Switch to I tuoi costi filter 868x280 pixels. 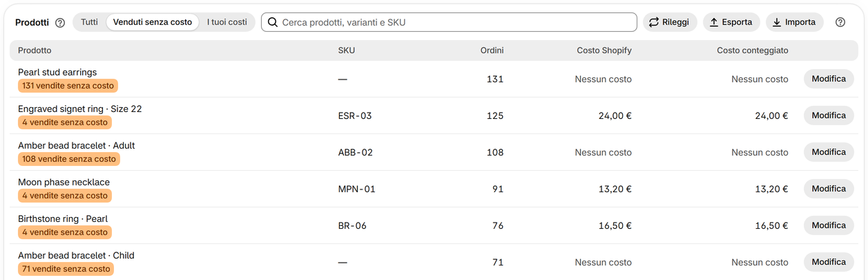tap(227, 22)
